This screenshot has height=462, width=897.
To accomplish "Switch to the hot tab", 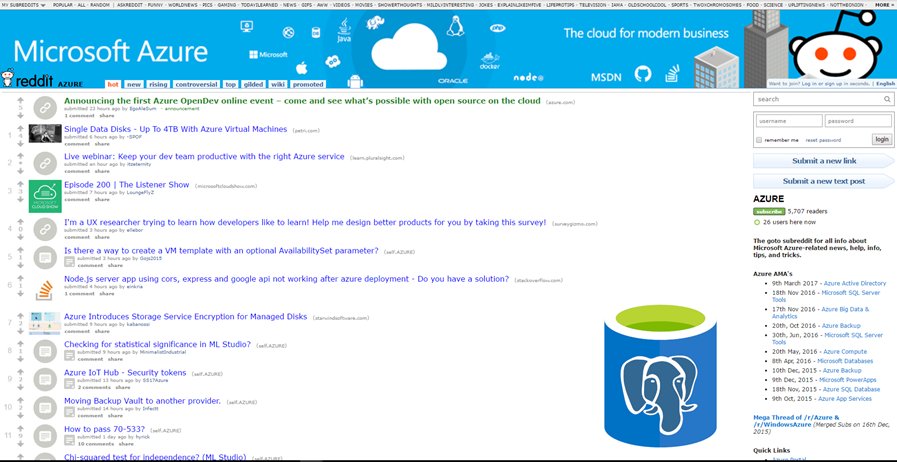I will click(x=113, y=84).
